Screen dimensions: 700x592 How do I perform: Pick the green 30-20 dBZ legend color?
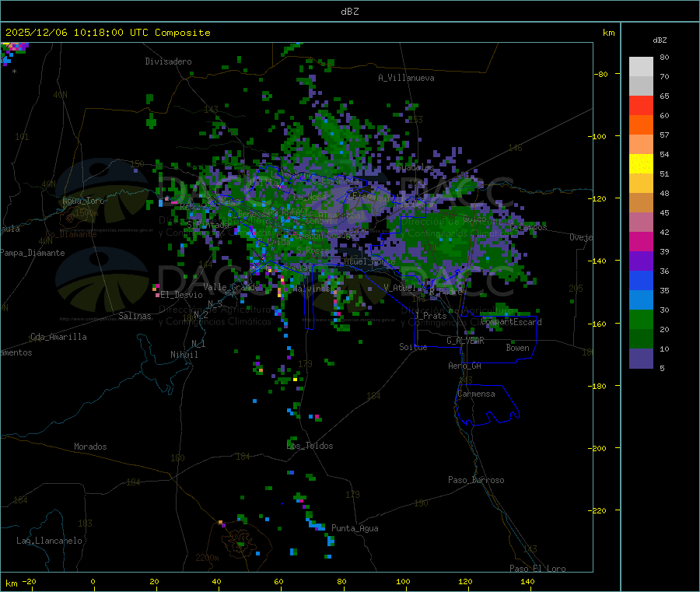pos(641,319)
